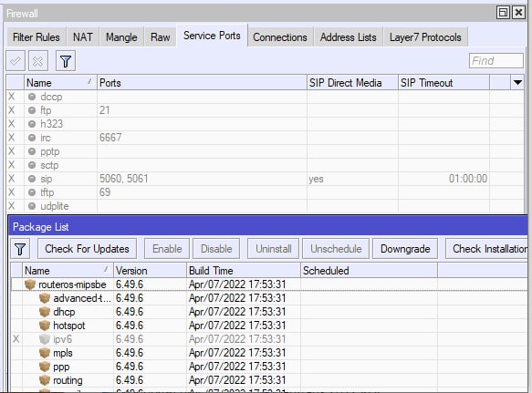The image size is (532, 393).
Task: Open the filter funnel in Package List
Action: point(20,249)
